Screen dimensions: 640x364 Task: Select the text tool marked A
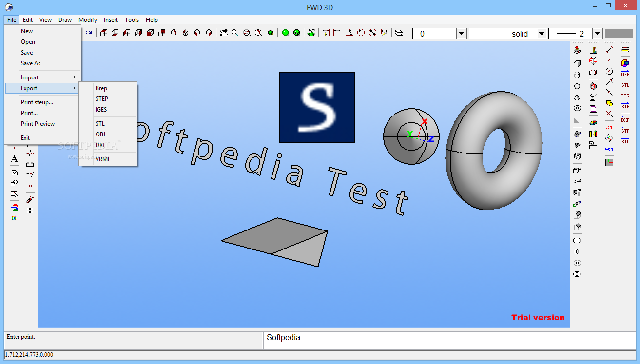coord(14,159)
